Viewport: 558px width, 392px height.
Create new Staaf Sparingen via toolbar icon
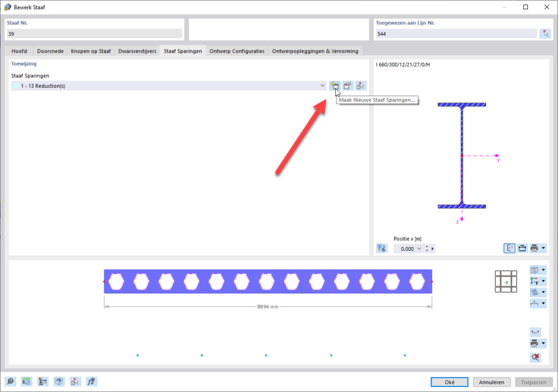coord(335,86)
